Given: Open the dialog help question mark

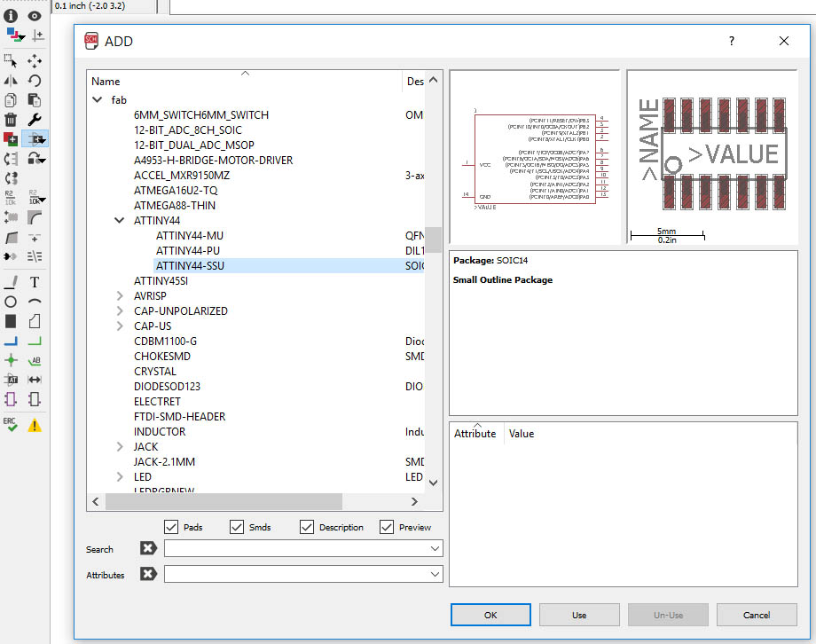Looking at the screenshot, I should [x=732, y=41].
